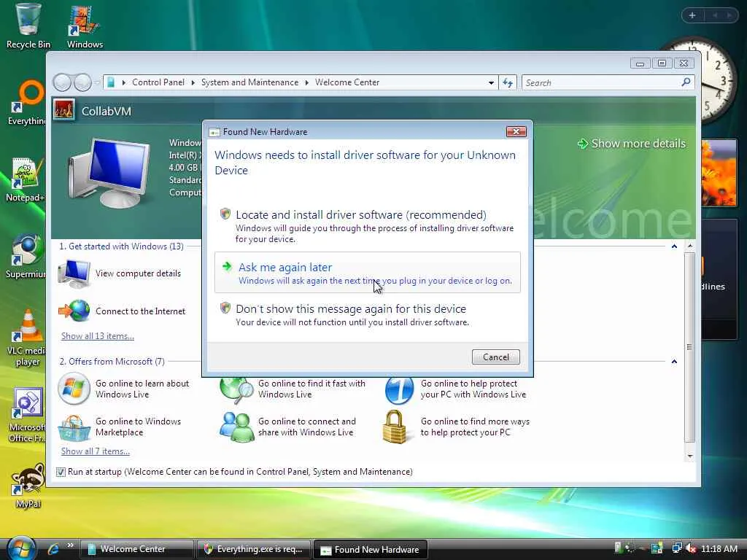747x560 pixels.
Task: Click Show more details link
Action: tap(632, 144)
